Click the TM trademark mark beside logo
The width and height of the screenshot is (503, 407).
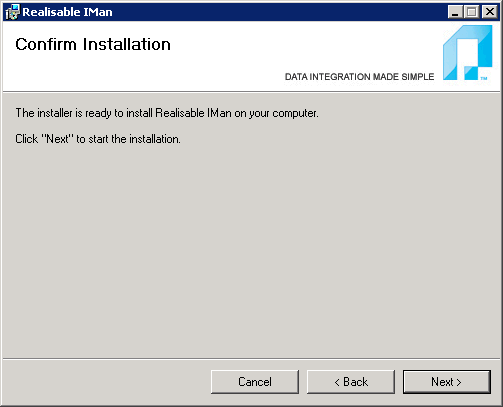click(x=484, y=78)
